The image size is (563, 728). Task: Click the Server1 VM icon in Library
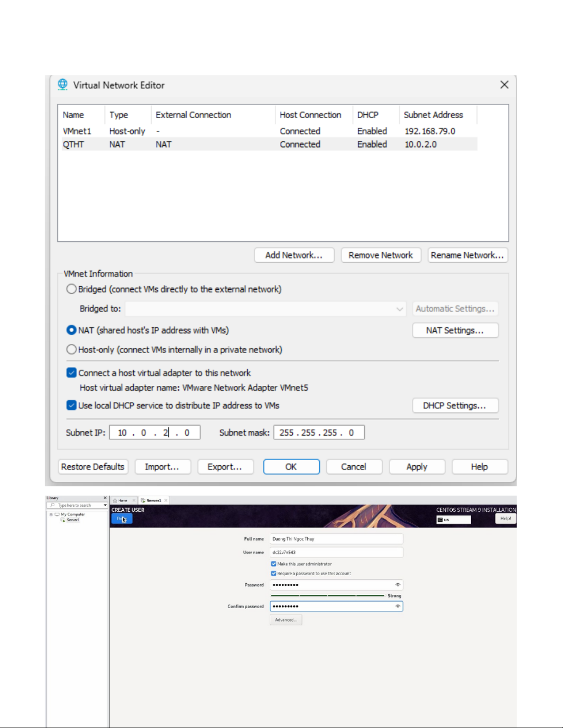[x=63, y=520]
